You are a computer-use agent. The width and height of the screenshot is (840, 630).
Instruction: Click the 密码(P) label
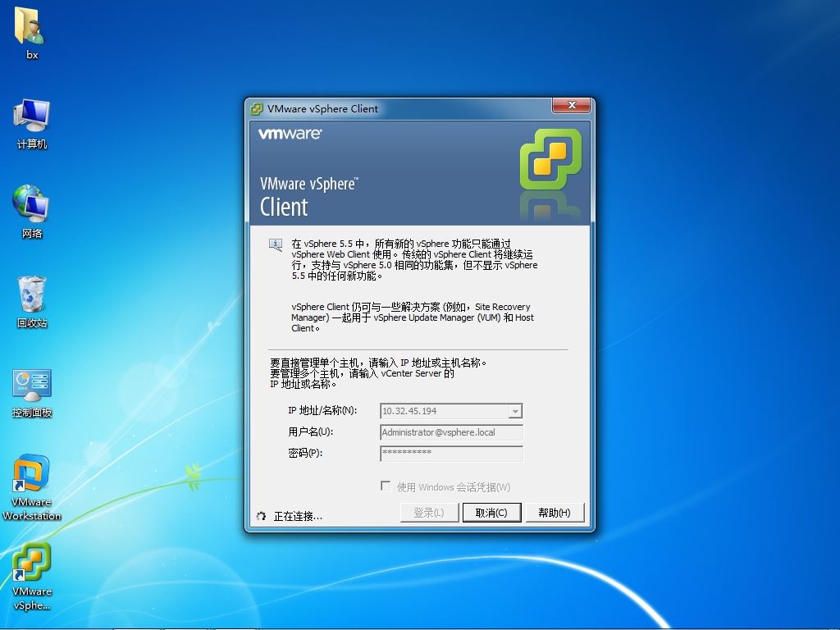[x=305, y=453]
